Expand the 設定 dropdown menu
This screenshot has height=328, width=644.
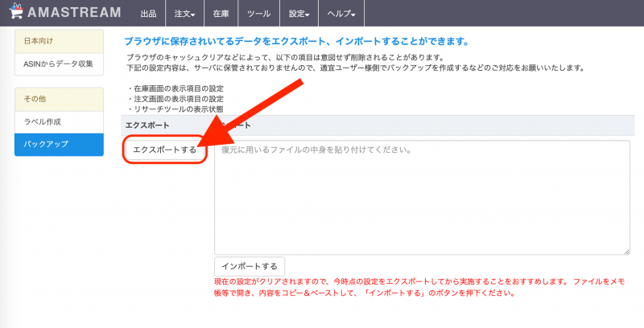(x=299, y=14)
